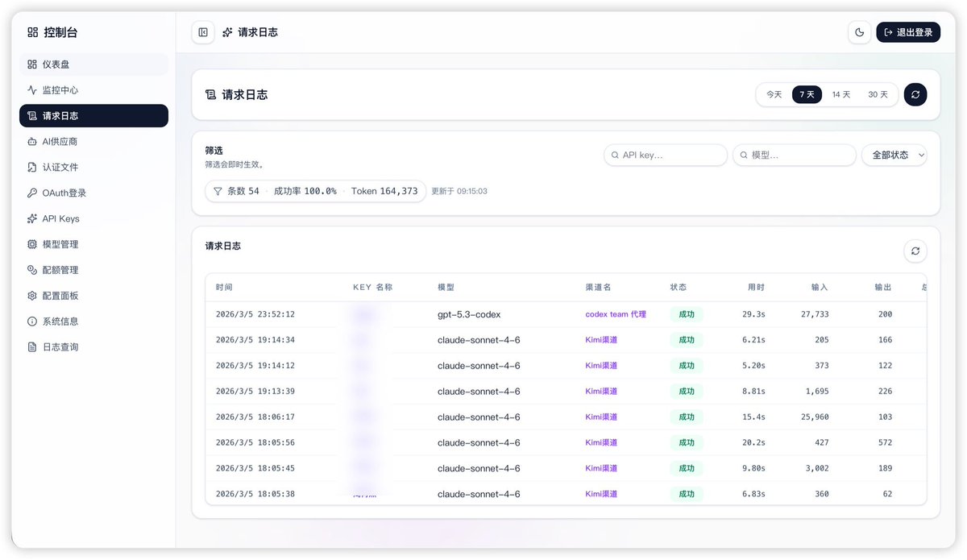Click the 模型 column header

point(446,287)
